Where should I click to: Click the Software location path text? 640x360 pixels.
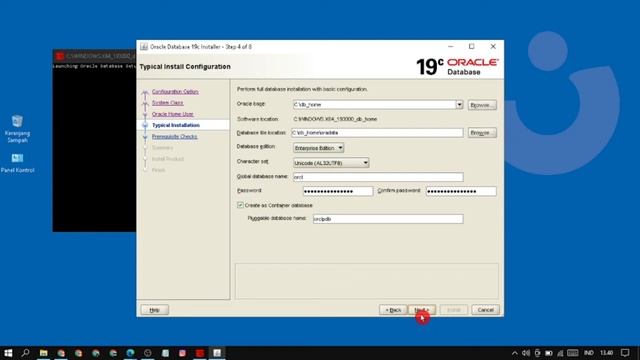pyautogui.click(x=335, y=119)
